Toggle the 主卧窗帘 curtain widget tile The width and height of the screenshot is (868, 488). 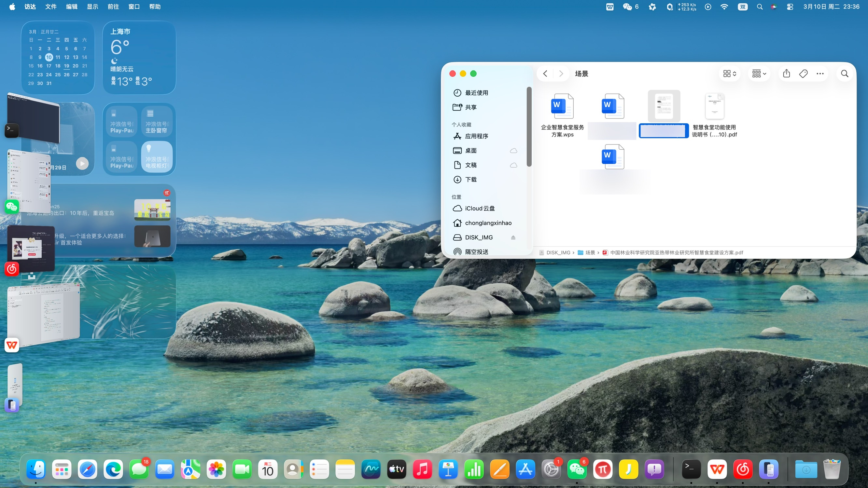(x=157, y=122)
